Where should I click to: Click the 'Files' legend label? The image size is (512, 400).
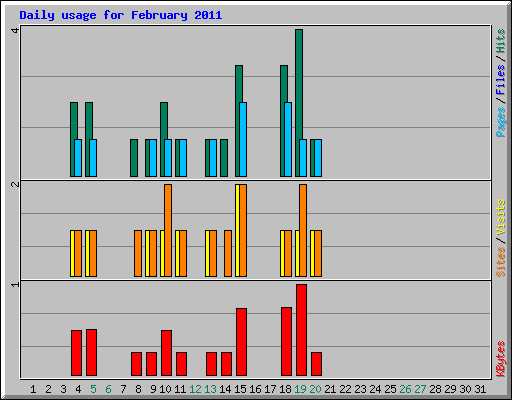click(500, 79)
